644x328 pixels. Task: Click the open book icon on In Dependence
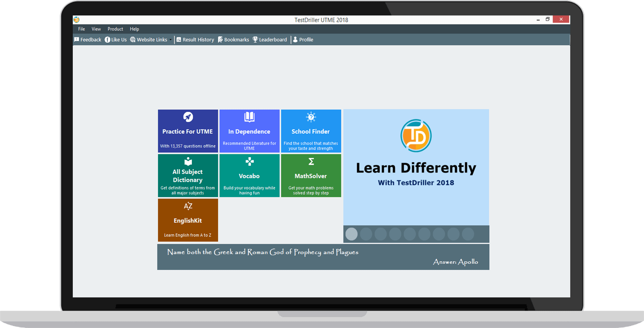click(249, 117)
